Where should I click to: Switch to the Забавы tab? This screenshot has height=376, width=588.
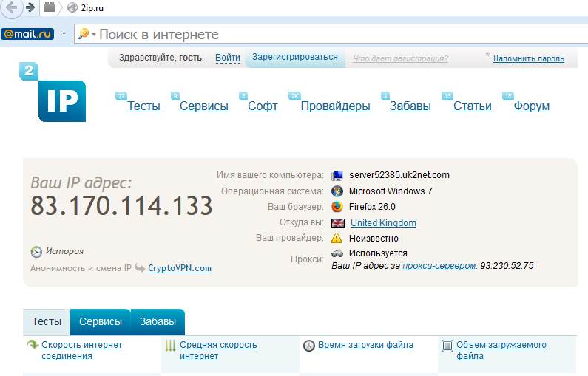click(x=158, y=322)
